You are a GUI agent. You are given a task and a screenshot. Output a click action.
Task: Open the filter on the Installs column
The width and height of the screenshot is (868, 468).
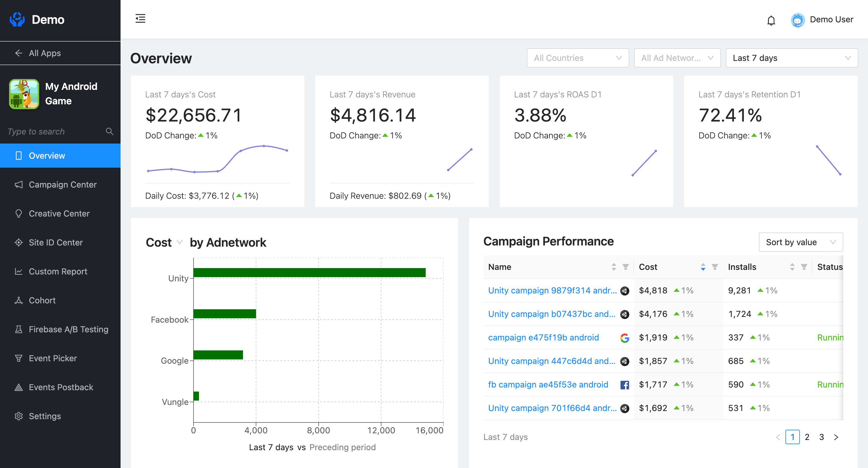(804, 267)
